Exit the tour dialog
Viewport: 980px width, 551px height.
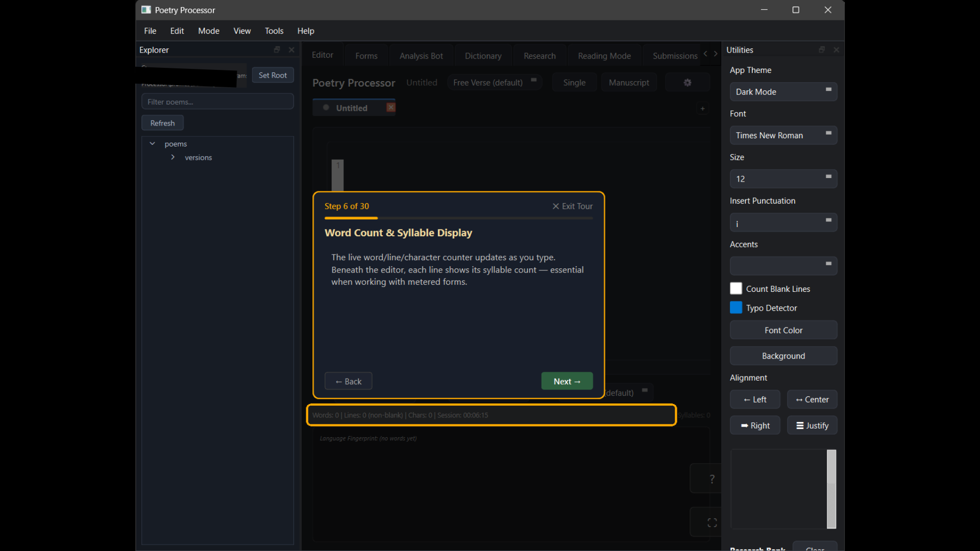(x=572, y=206)
